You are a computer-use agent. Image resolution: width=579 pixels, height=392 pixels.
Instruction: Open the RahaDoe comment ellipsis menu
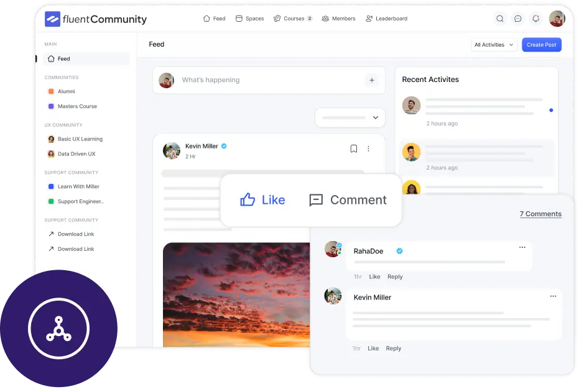point(522,247)
